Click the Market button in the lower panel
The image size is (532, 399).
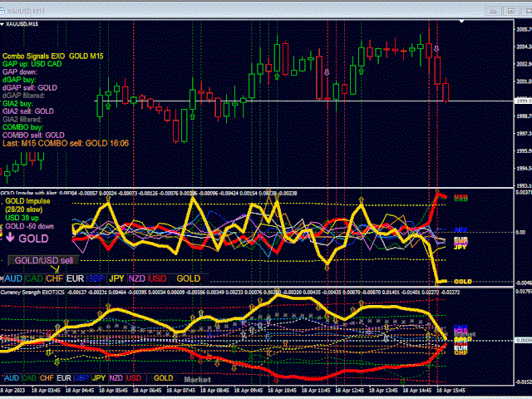click(197, 378)
